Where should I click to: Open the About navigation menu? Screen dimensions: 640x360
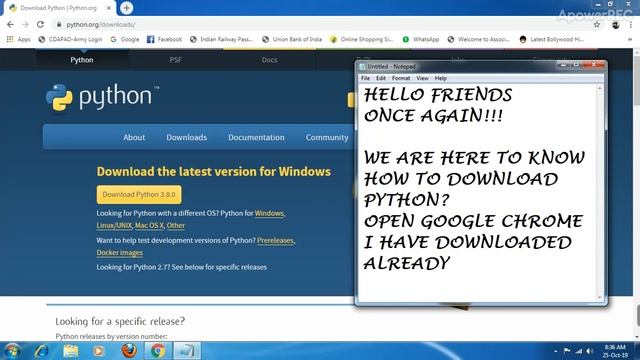click(134, 137)
